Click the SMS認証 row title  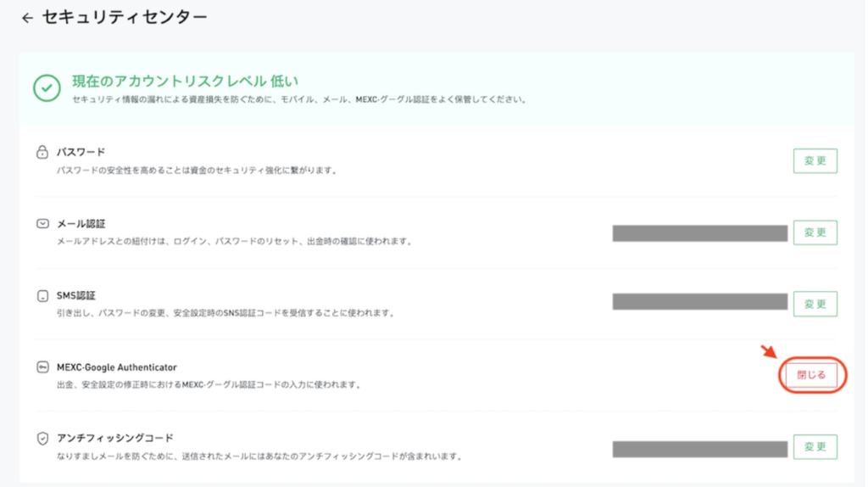(75, 296)
